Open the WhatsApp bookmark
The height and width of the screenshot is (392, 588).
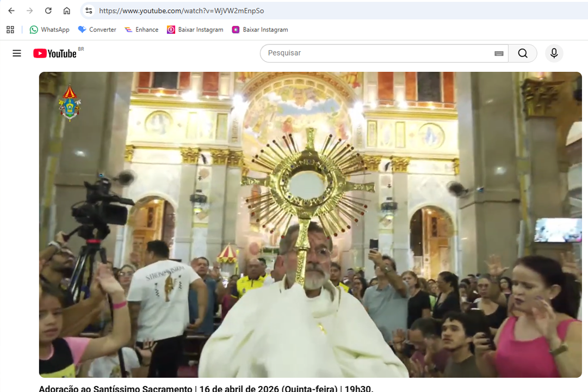(49, 30)
